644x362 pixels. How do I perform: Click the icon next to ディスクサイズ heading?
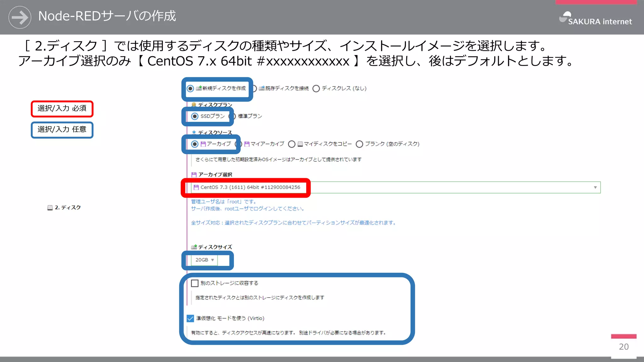point(194,247)
